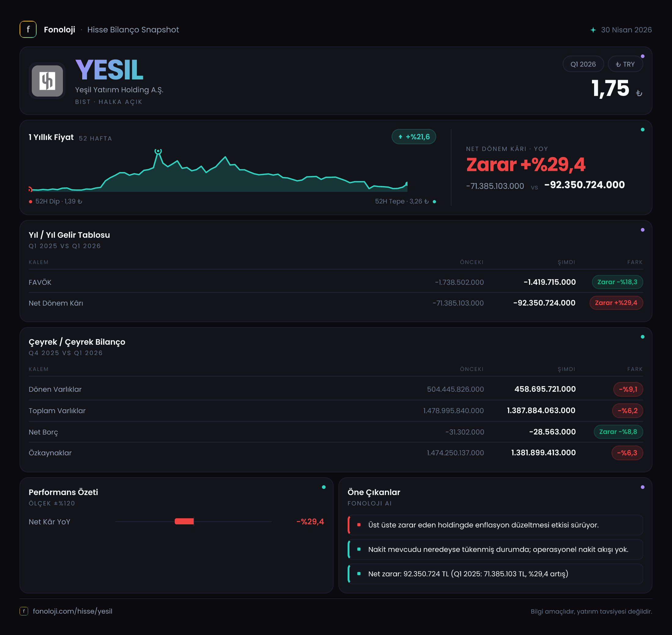
Task: Click the 458.695.721.000 current value
Action: 545,389
